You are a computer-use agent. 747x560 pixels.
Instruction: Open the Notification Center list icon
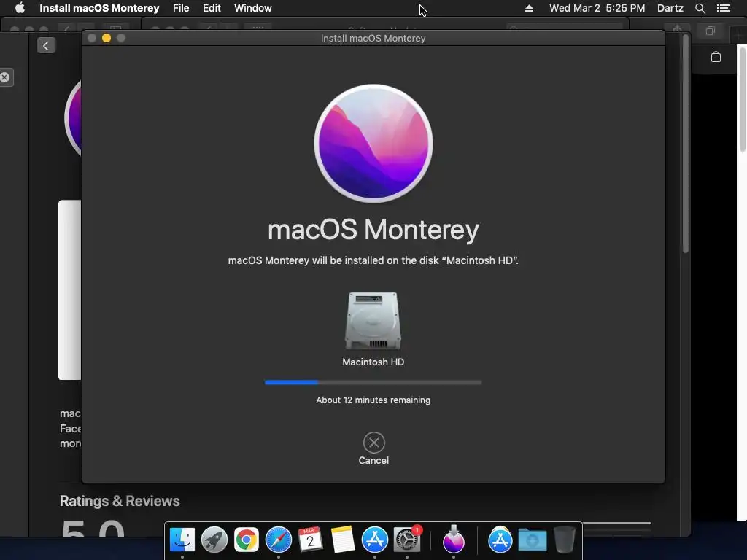[724, 8]
